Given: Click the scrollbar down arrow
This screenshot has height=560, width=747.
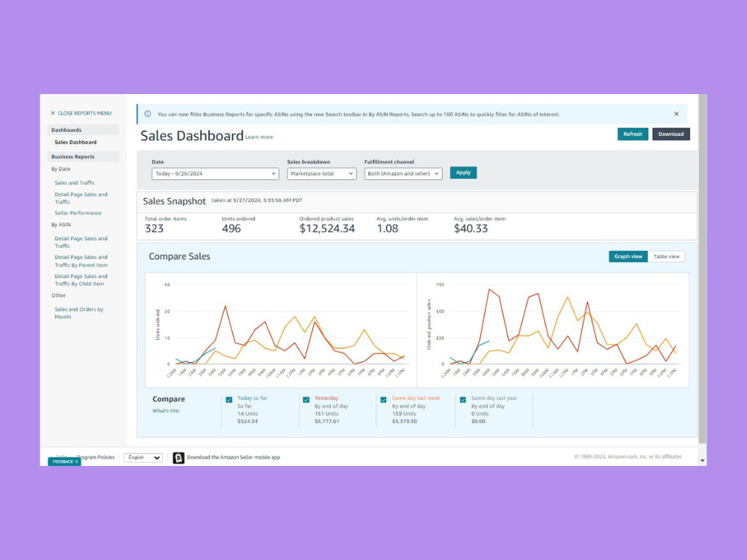Looking at the screenshot, I should tap(702, 461).
